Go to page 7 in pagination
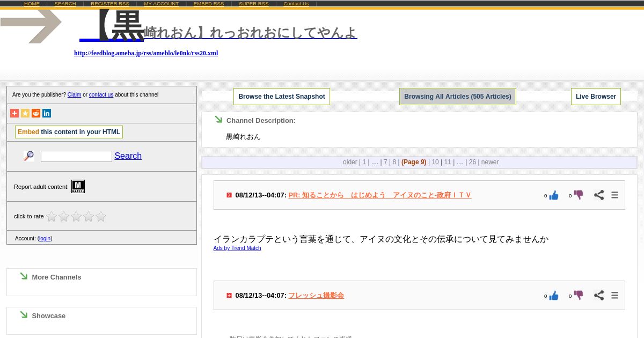 pos(385,162)
